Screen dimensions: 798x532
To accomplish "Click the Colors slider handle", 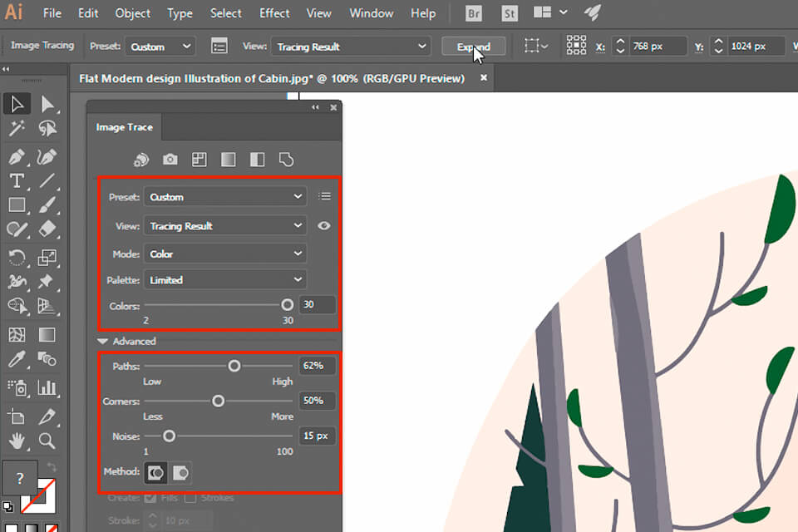I will pos(287,305).
